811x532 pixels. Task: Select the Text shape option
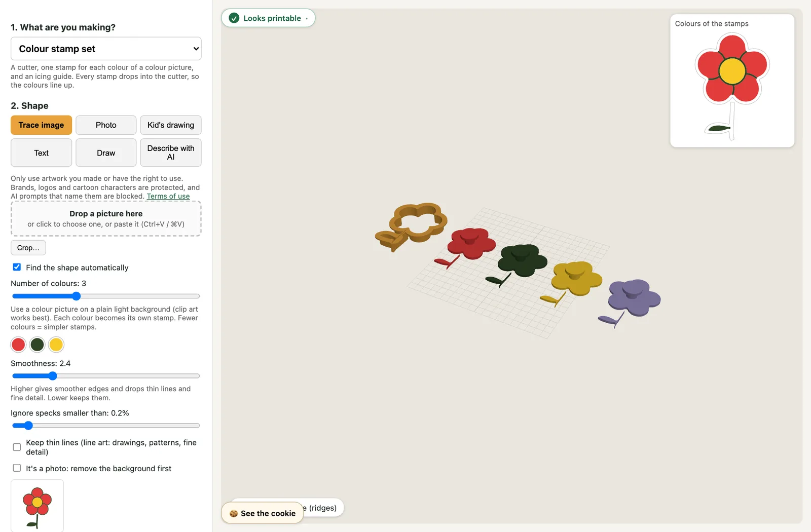[x=41, y=153]
